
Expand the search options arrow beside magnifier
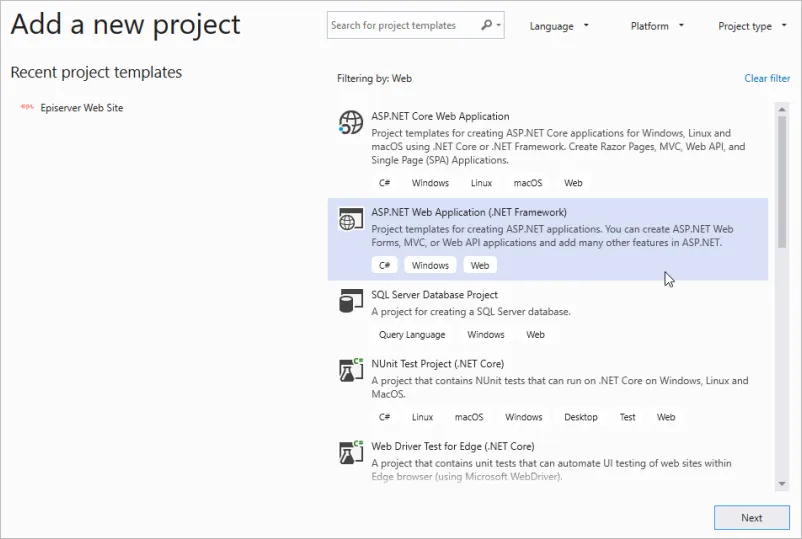(499, 25)
